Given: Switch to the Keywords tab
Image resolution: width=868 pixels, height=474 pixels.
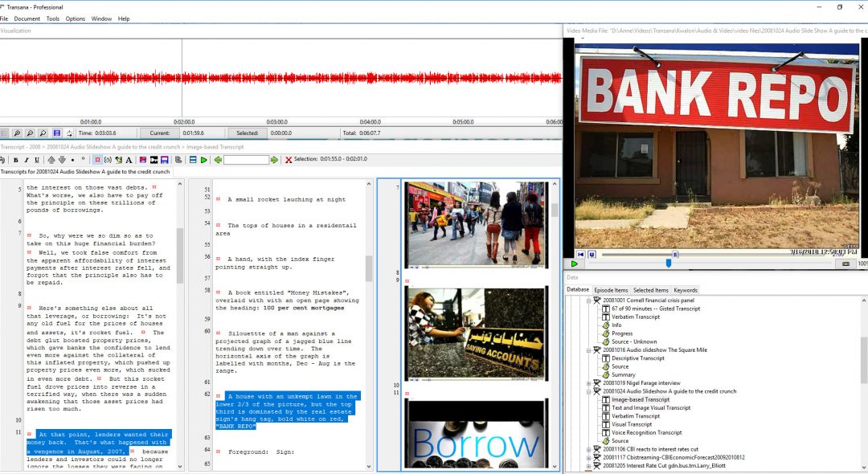Looking at the screenshot, I should 686,290.
